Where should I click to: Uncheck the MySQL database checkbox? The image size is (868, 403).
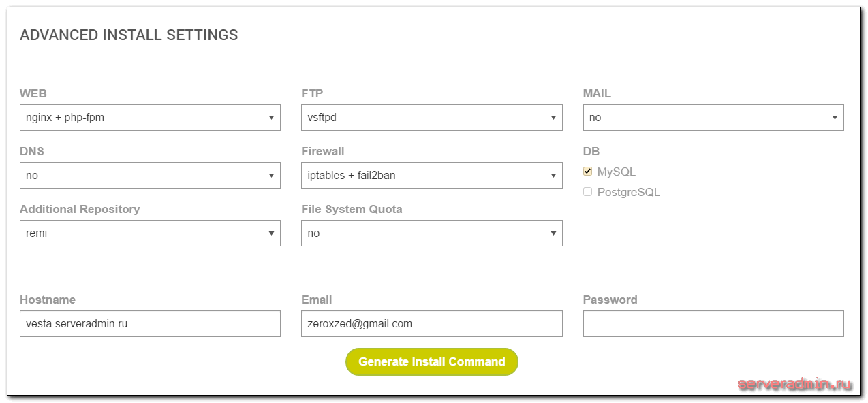point(588,172)
